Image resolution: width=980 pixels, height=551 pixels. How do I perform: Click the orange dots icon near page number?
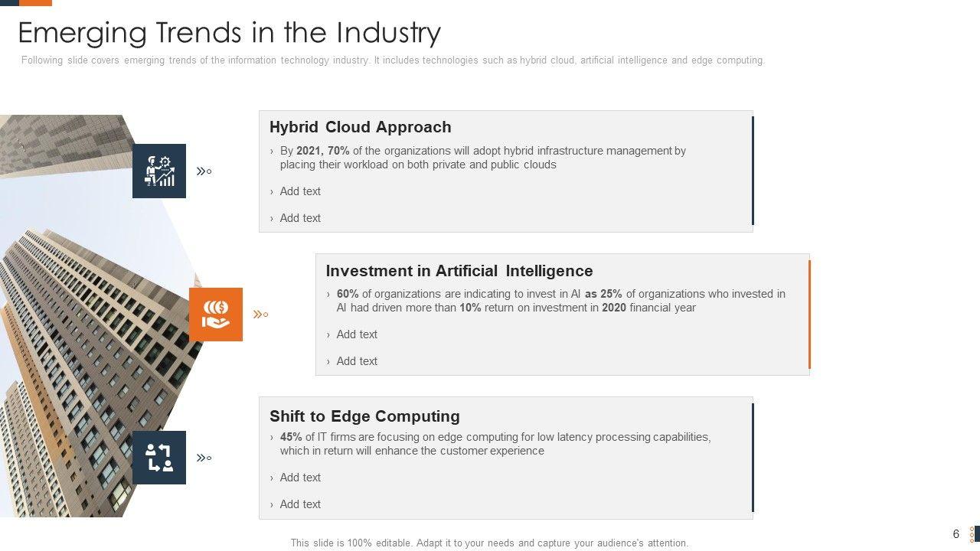pyautogui.click(x=972, y=534)
